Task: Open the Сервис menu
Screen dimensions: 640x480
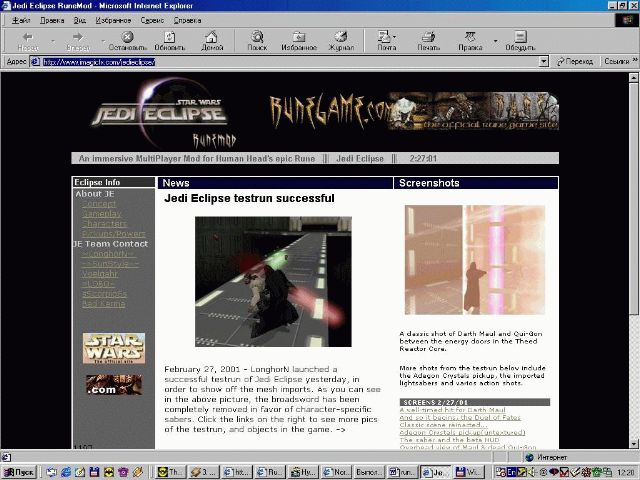Action: (x=152, y=20)
